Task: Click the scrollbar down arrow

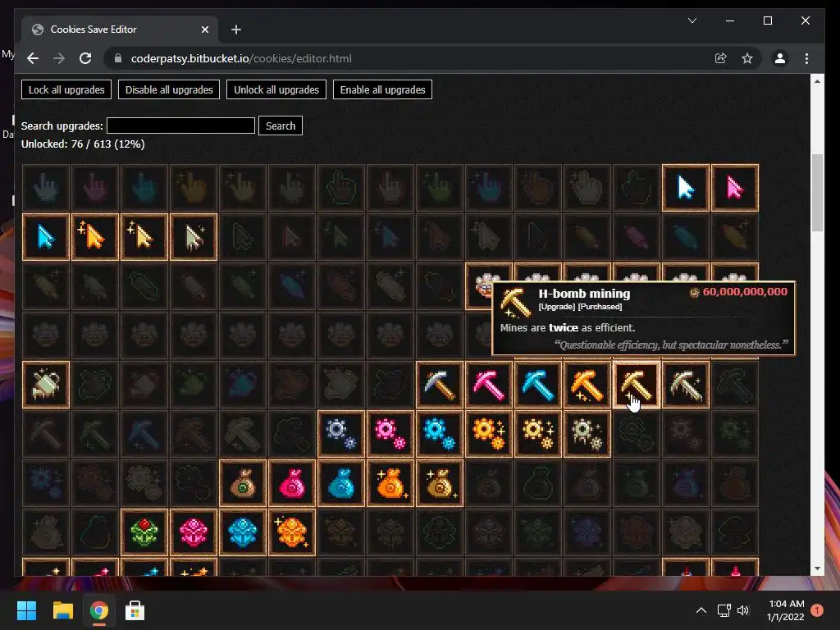Action: pos(817,568)
